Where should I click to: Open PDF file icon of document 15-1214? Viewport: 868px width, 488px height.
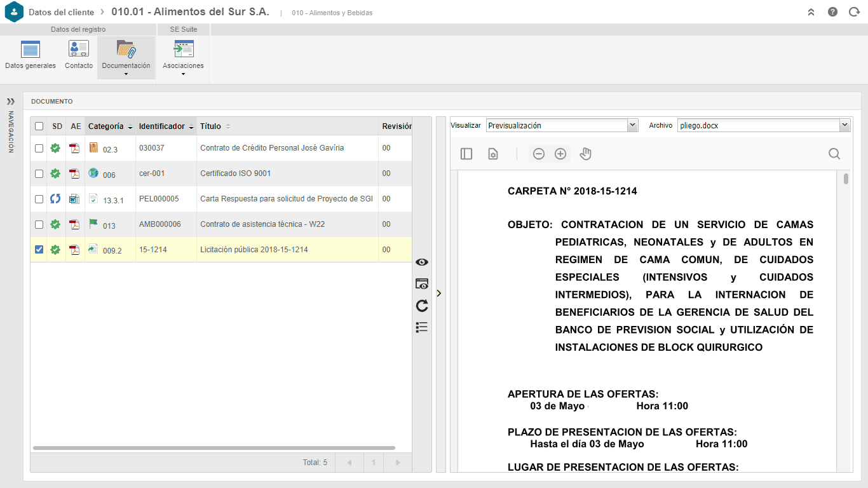tap(75, 250)
